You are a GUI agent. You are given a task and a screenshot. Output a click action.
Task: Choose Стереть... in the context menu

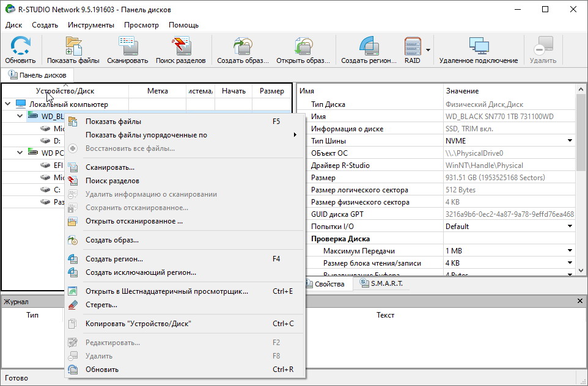(x=185, y=305)
